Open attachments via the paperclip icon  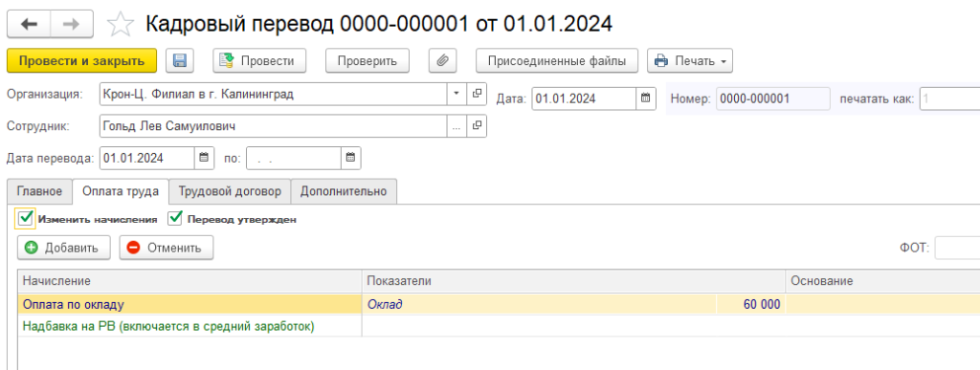(x=442, y=60)
